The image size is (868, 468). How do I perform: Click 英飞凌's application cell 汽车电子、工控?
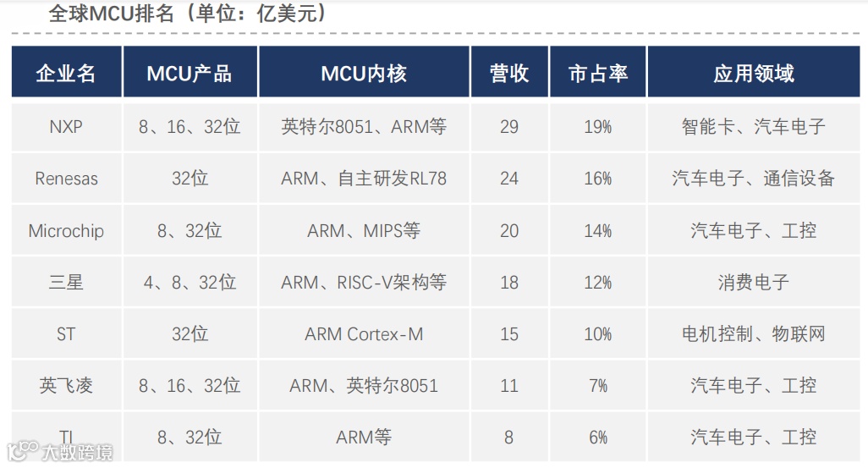point(754,385)
